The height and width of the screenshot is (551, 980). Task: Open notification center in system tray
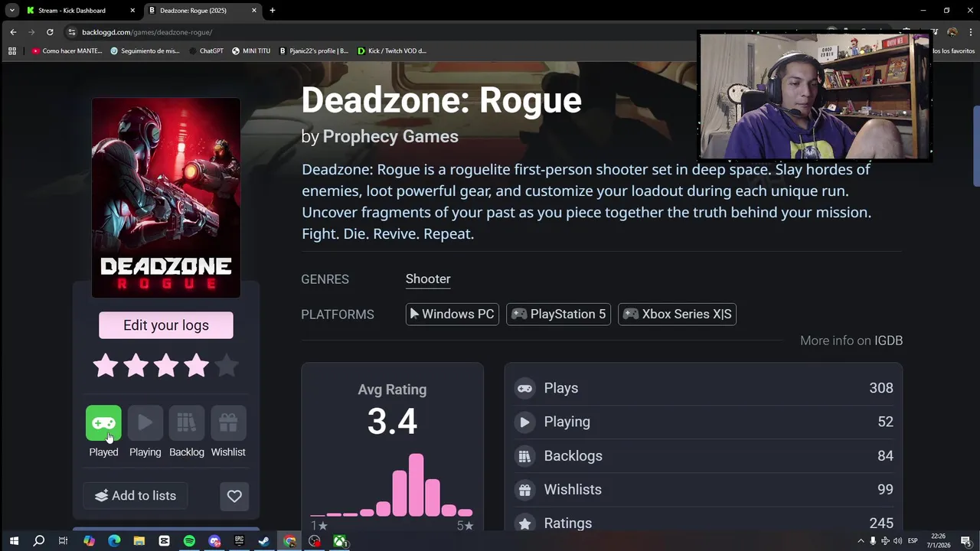point(966,541)
